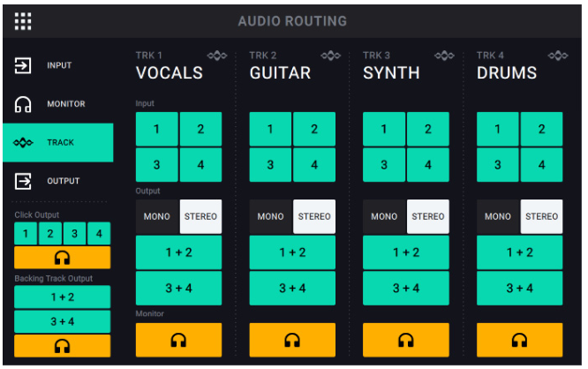
Task: Set GUITAR output to STEREO
Action: tap(314, 216)
